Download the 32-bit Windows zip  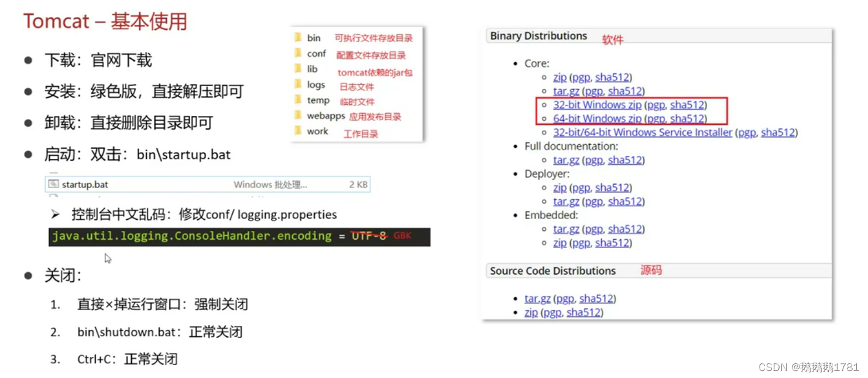[x=597, y=105]
